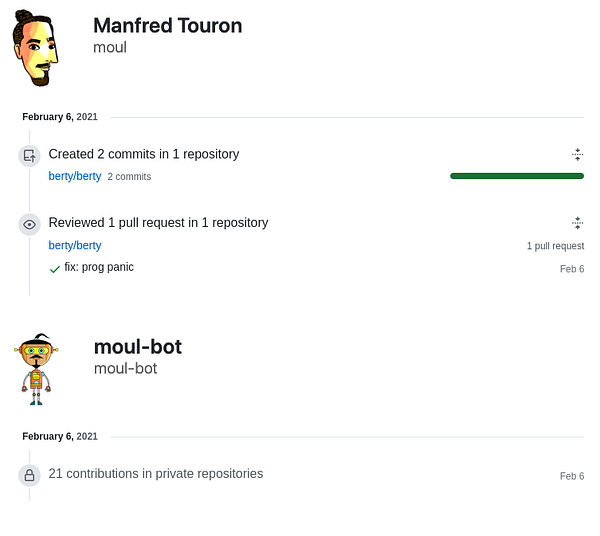This screenshot has width=600, height=536.
Task: Open the moul-bot robot avatar
Action: 37,369
